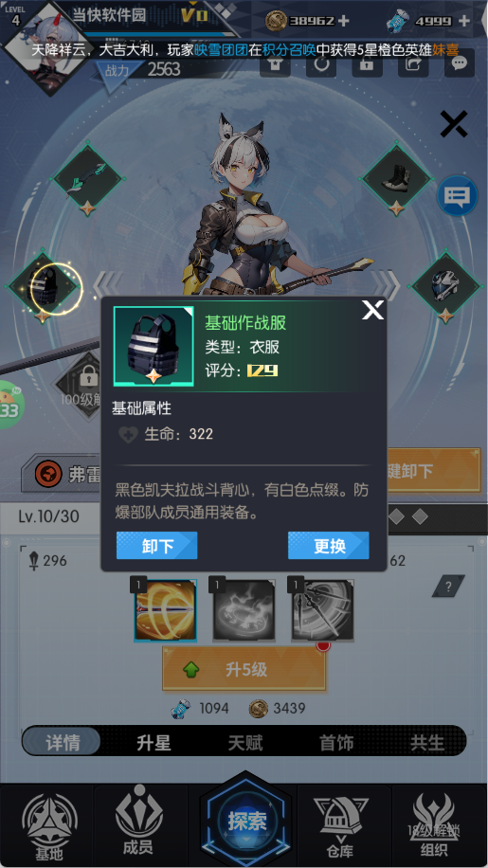The image size is (488, 868).
Task: Tap the 卸下 unequip button
Action: pos(156,546)
